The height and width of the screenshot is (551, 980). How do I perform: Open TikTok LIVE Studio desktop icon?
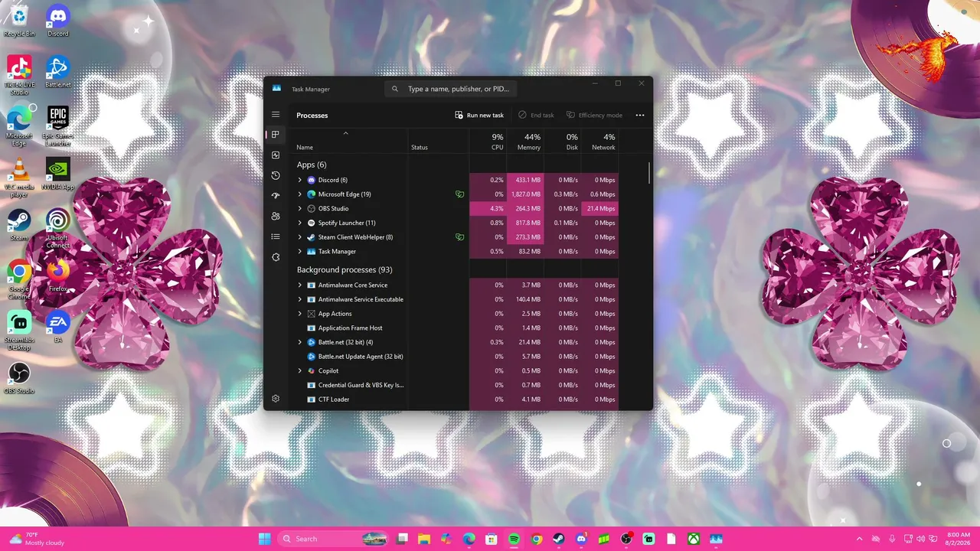click(x=19, y=76)
